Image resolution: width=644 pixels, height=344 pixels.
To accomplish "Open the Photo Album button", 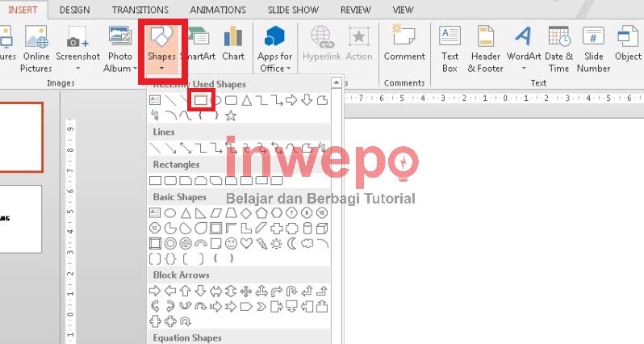I will tap(120, 48).
